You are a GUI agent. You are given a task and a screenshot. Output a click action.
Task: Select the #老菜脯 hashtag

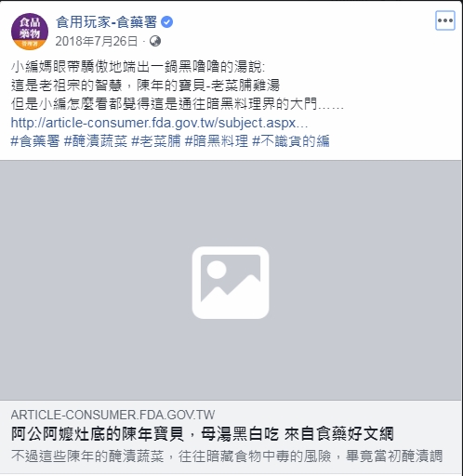(x=156, y=141)
